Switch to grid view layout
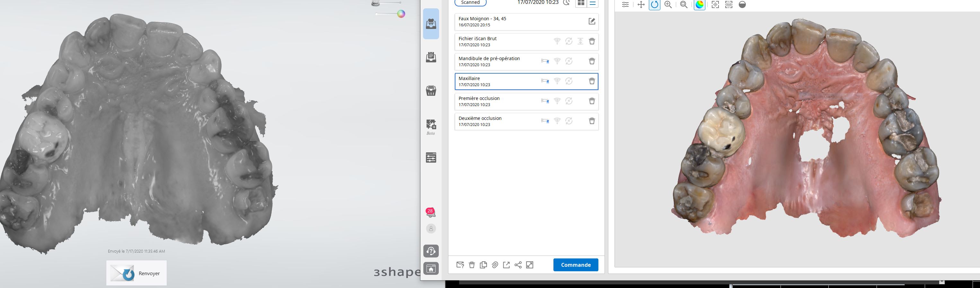This screenshot has width=980, height=288. tap(581, 4)
